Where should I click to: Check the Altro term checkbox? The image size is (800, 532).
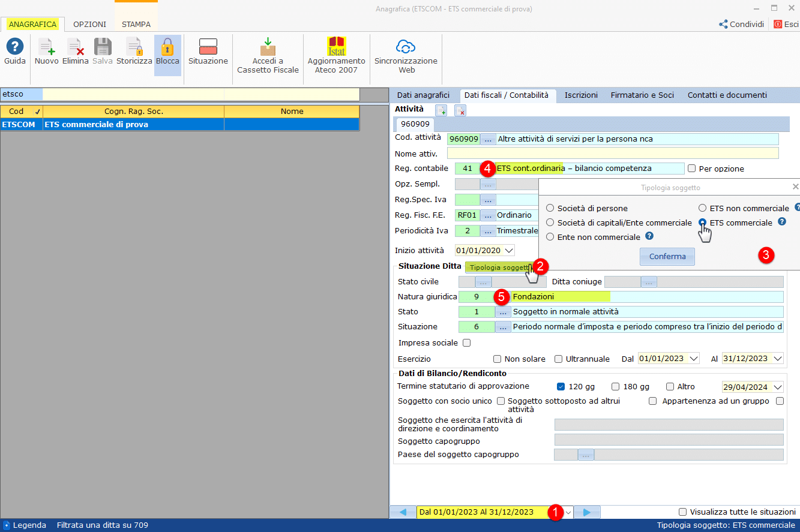coord(670,387)
